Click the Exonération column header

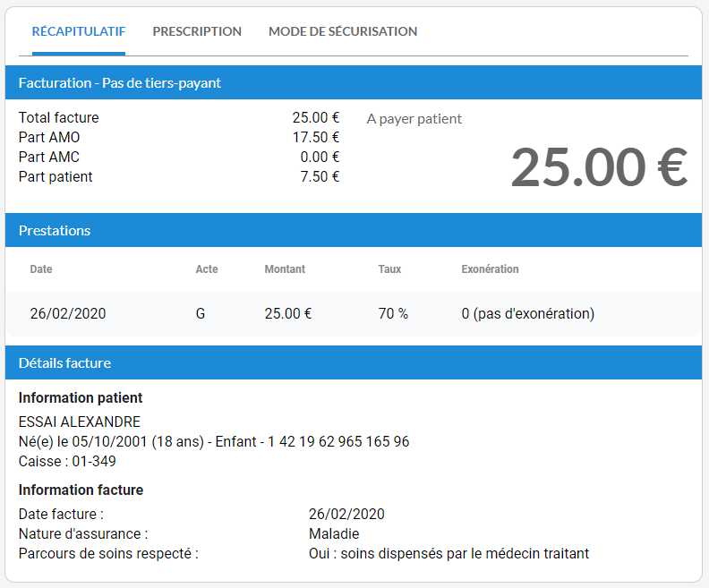coord(490,269)
